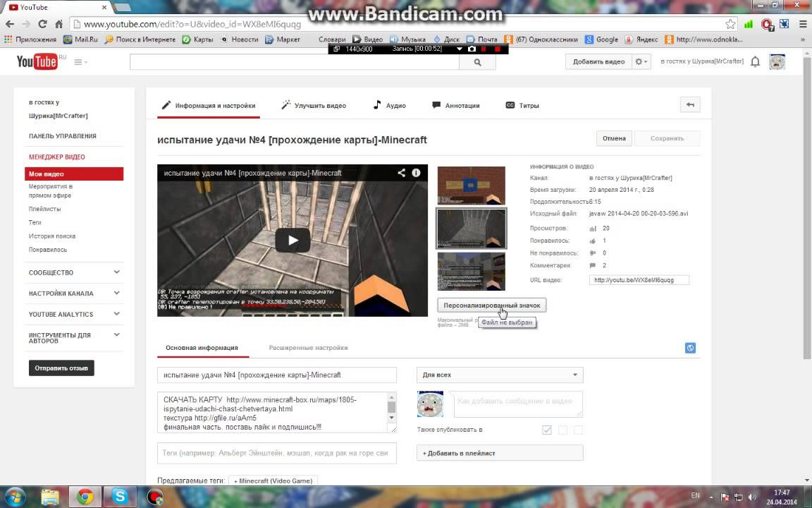The width and height of the screenshot is (812, 508).
Task: Open the notifications bell
Action: pyautogui.click(x=755, y=61)
